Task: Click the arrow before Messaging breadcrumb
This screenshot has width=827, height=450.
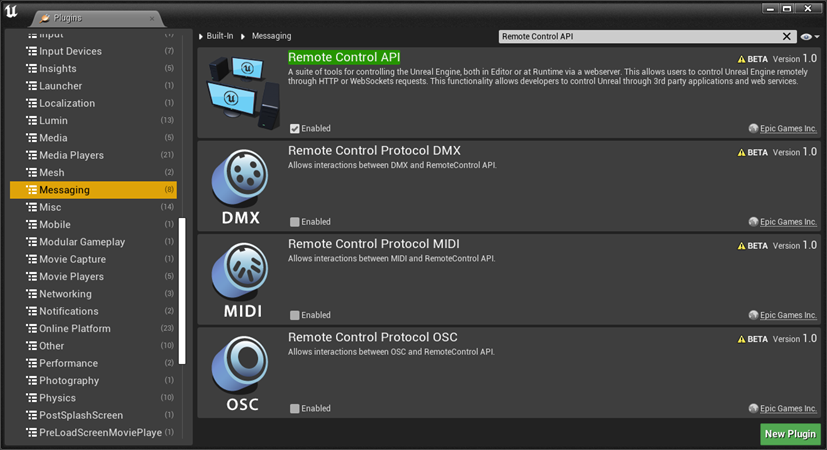Action: 243,36
